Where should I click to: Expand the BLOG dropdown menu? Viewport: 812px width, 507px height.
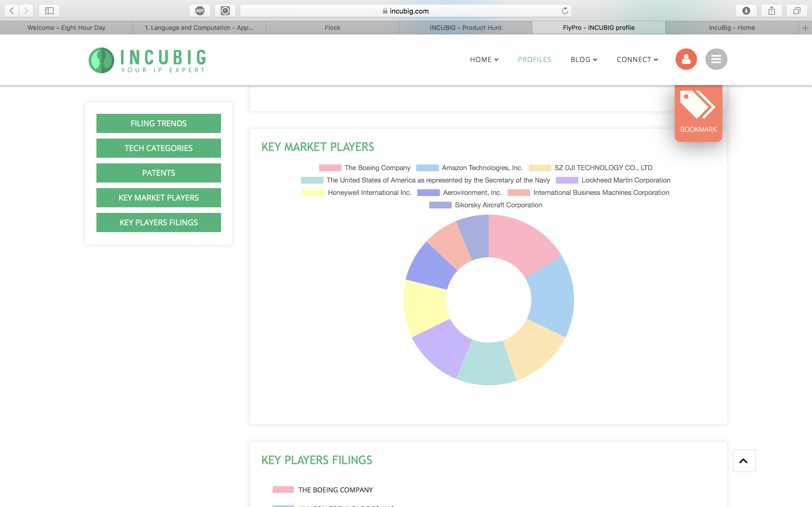(x=584, y=60)
